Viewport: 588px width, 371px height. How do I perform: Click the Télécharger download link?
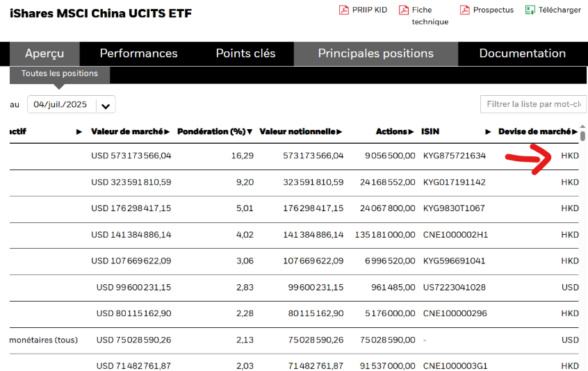pyautogui.click(x=560, y=10)
